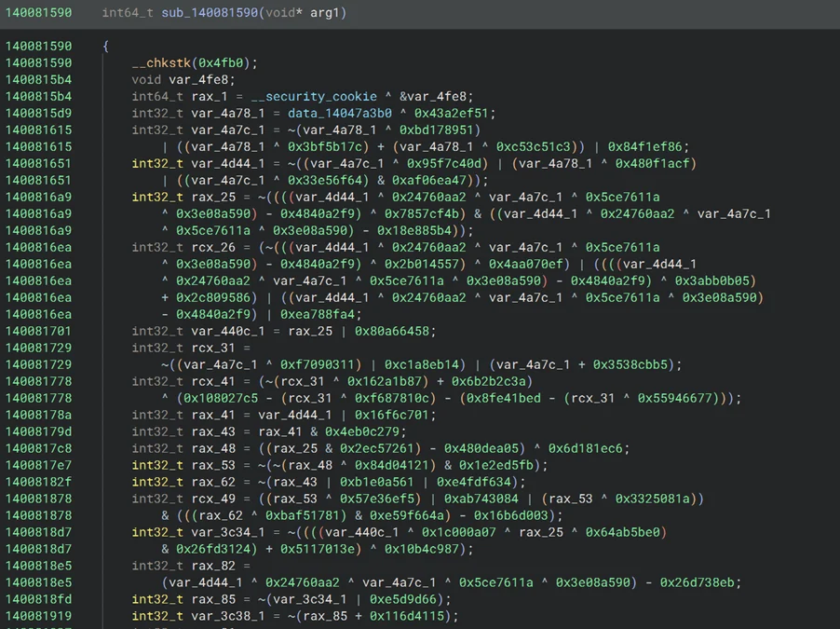Image resolution: width=840 pixels, height=629 pixels.
Task: Click the constant 0xea788fa4
Action: point(318,314)
